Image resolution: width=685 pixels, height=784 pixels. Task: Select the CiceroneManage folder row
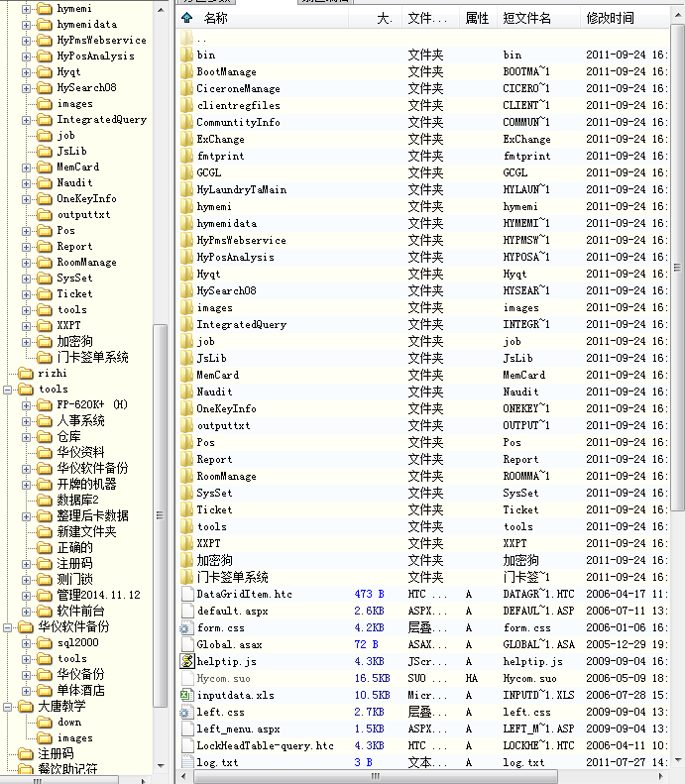pyautogui.click(x=423, y=88)
